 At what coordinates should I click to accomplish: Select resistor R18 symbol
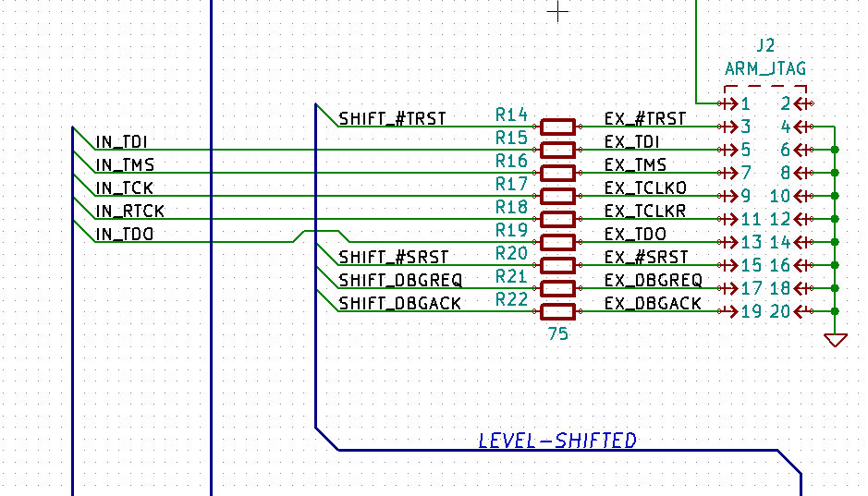pos(557,219)
